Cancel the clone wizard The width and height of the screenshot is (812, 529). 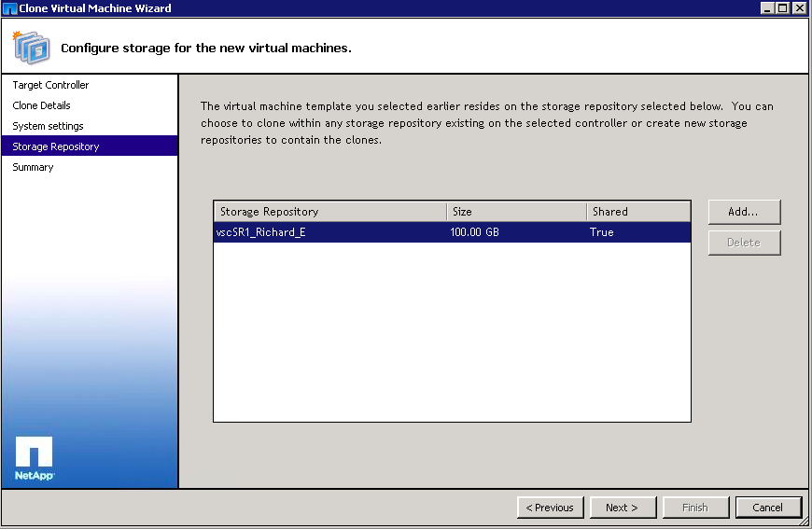pos(767,508)
